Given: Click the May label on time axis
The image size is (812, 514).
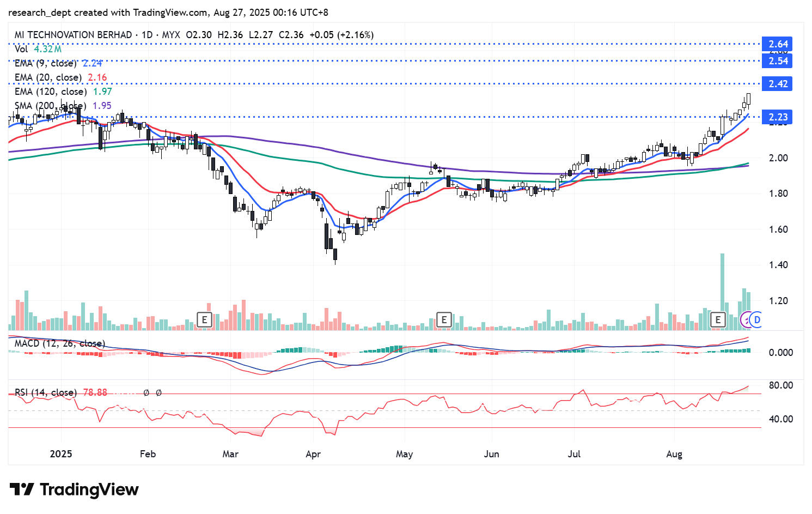Looking at the screenshot, I should click(x=404, y=454).
